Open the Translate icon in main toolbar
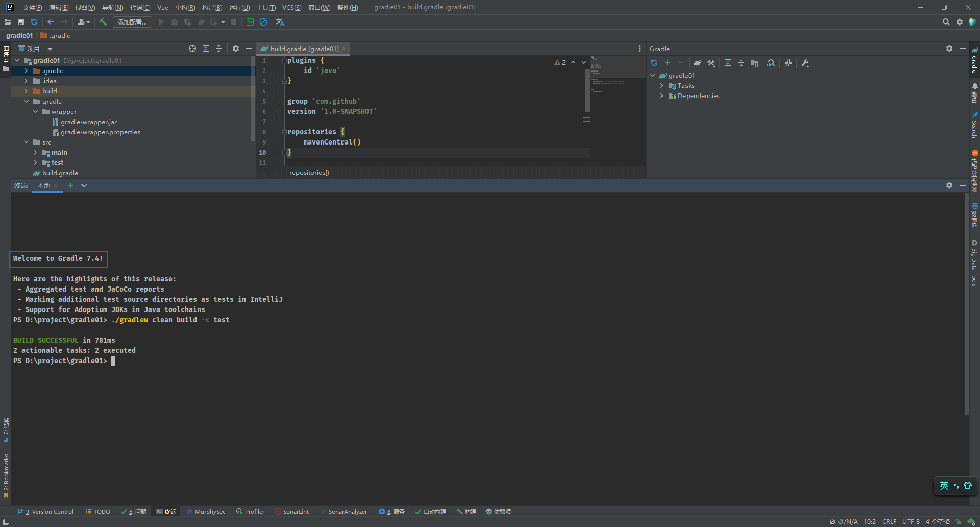The height and width of the screenshot is (527, 980). click(280, 22)
